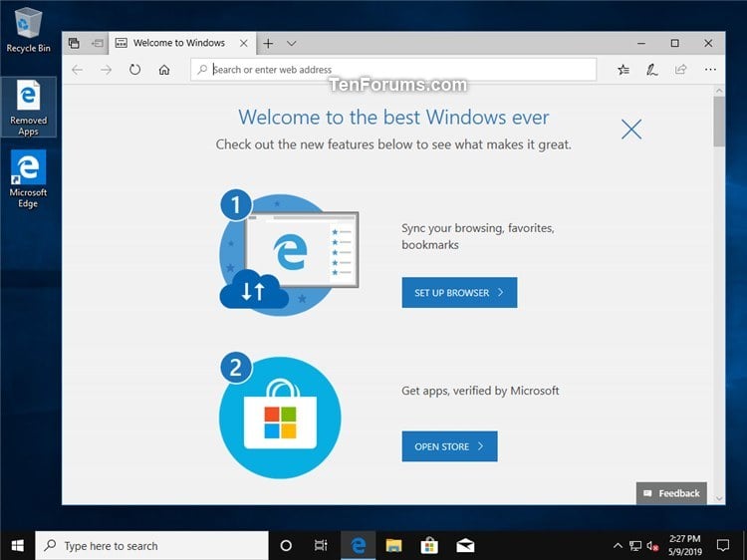Open the Feedback button
This screenshot has width=747, height=560.
tap(671, 493)
